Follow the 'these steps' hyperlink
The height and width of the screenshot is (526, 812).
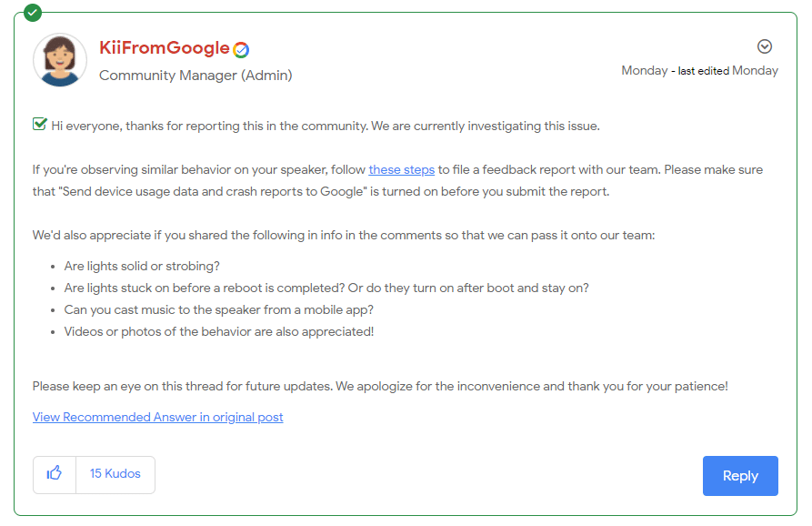point(401,170)
